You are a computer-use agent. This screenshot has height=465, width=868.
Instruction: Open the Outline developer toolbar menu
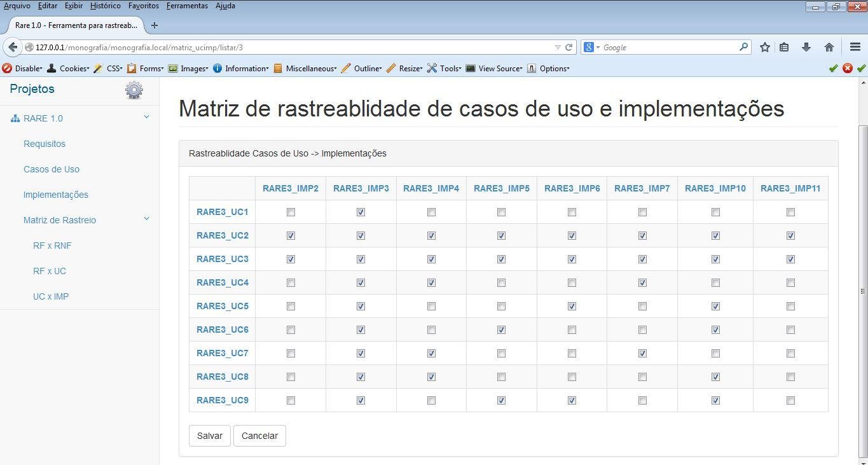click(x=361, y=68)
